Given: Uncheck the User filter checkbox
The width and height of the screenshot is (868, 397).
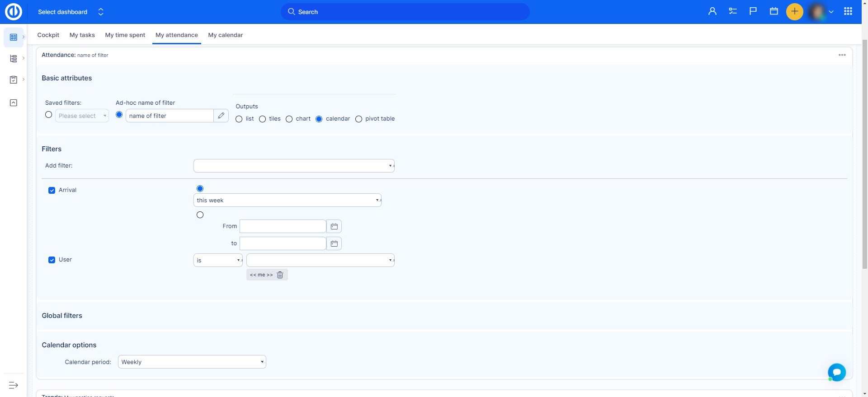Looking at the screenshot, I should (52, 260).
